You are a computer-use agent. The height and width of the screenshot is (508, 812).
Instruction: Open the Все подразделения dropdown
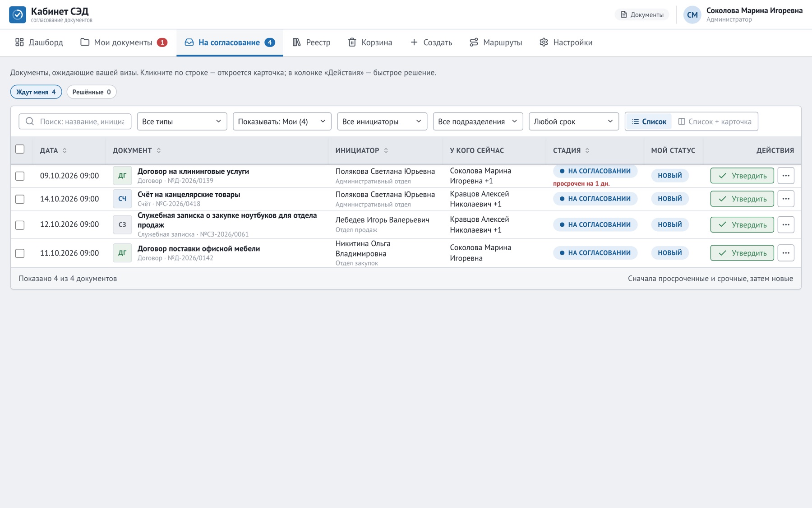pos(478,121)
